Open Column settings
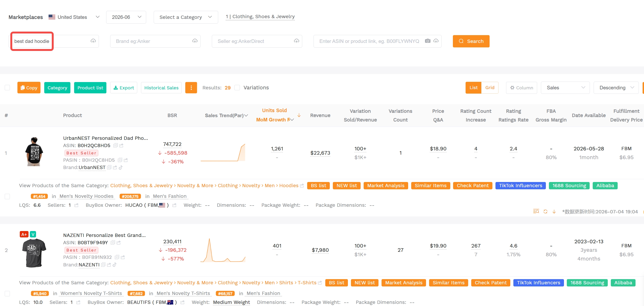 [522, 88]
